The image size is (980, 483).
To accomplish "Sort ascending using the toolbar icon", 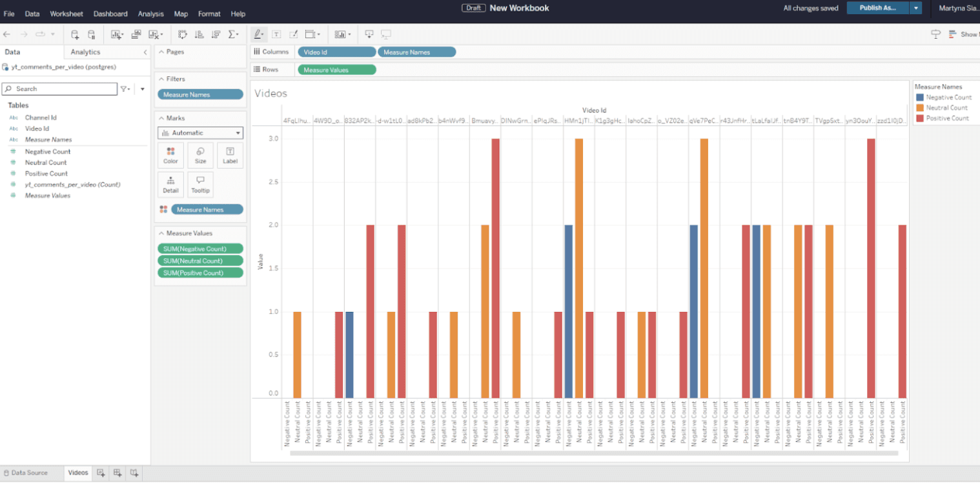I will (199, 34).
